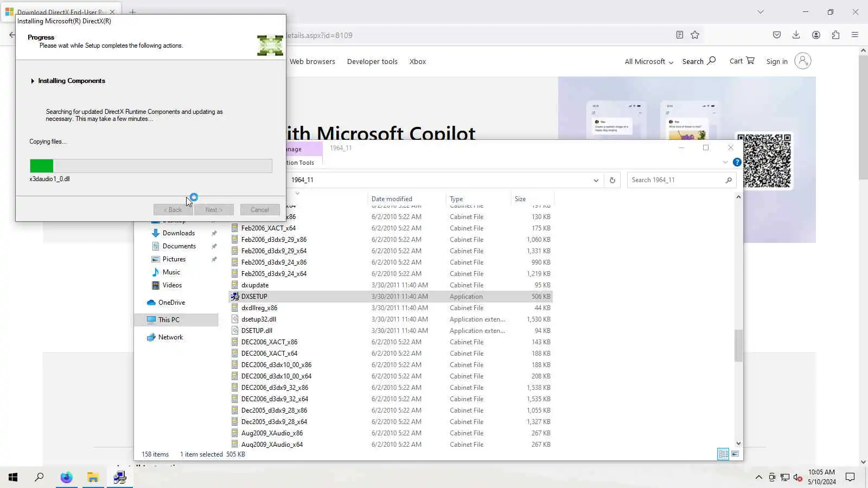
Task: Expand All Microsoft menu
Action: [649, 62]
